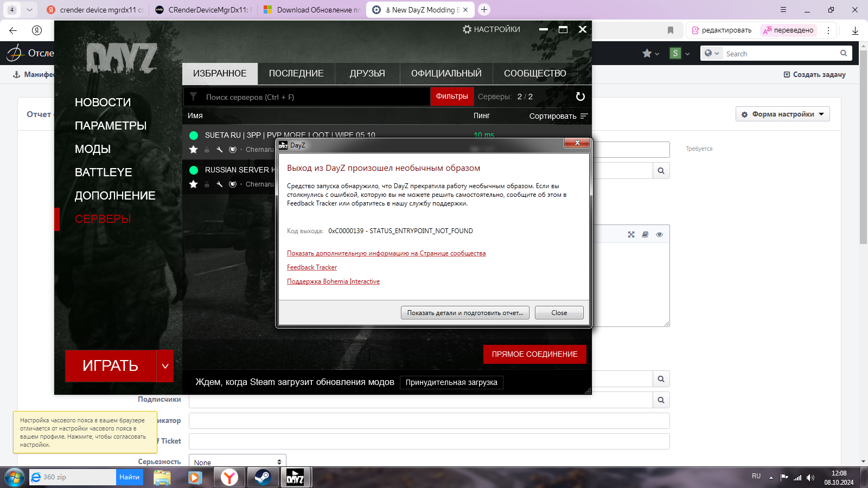Screen dimensions: 868x488
Task: Open Windows Start menu orb
Action: tap(14, 477)
